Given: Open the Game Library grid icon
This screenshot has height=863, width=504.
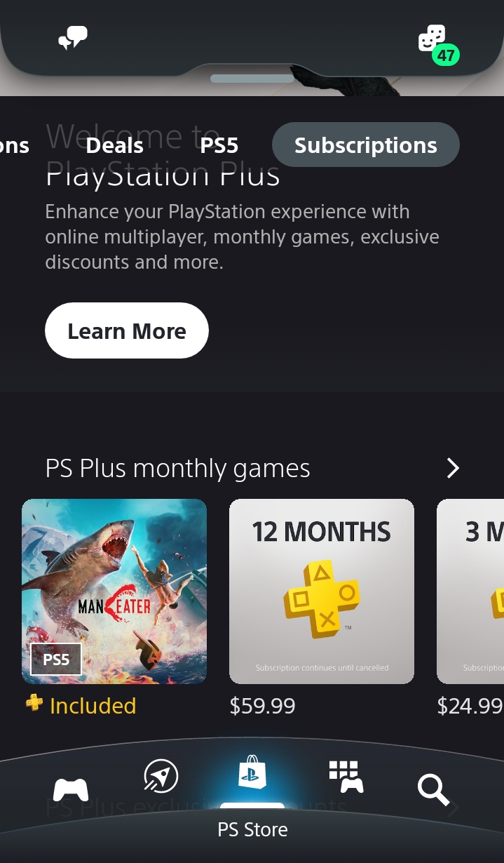Looking at the screenshot, I should click(346, 777).
